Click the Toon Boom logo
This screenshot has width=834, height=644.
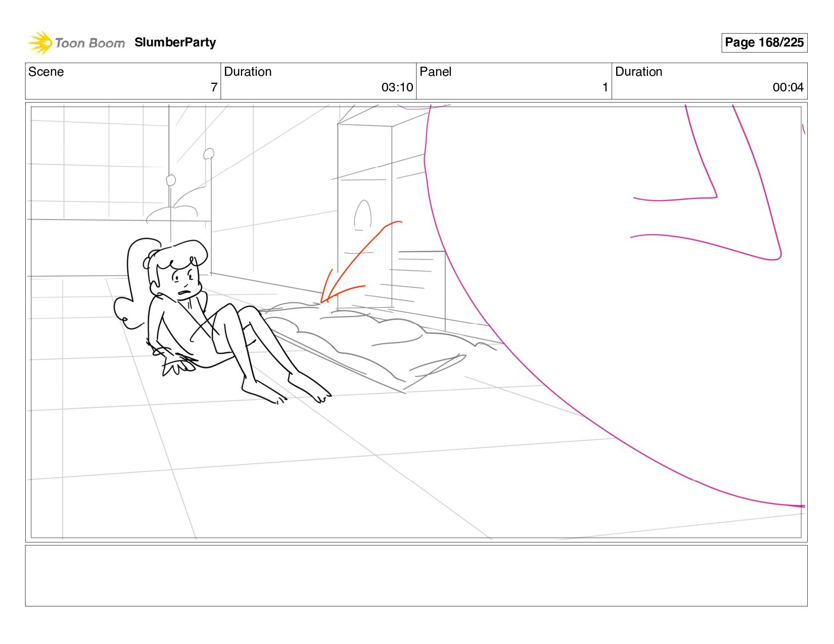tap(76, 43)
